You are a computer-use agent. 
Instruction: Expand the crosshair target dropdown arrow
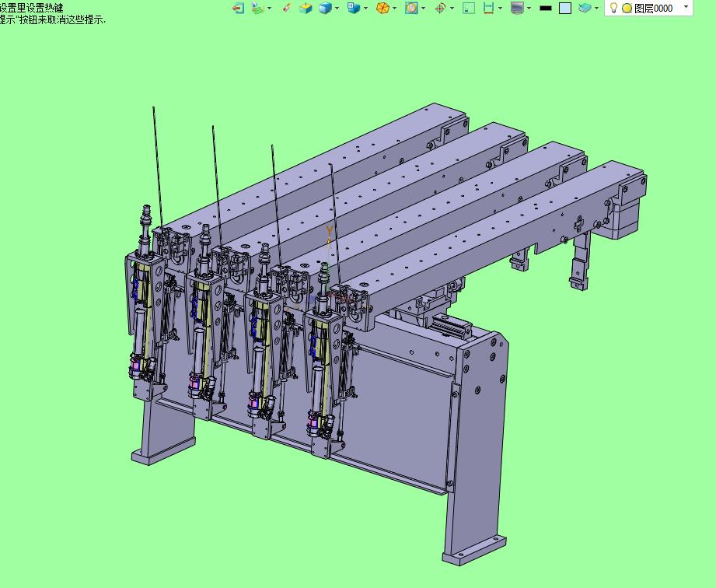coord(452,9)
